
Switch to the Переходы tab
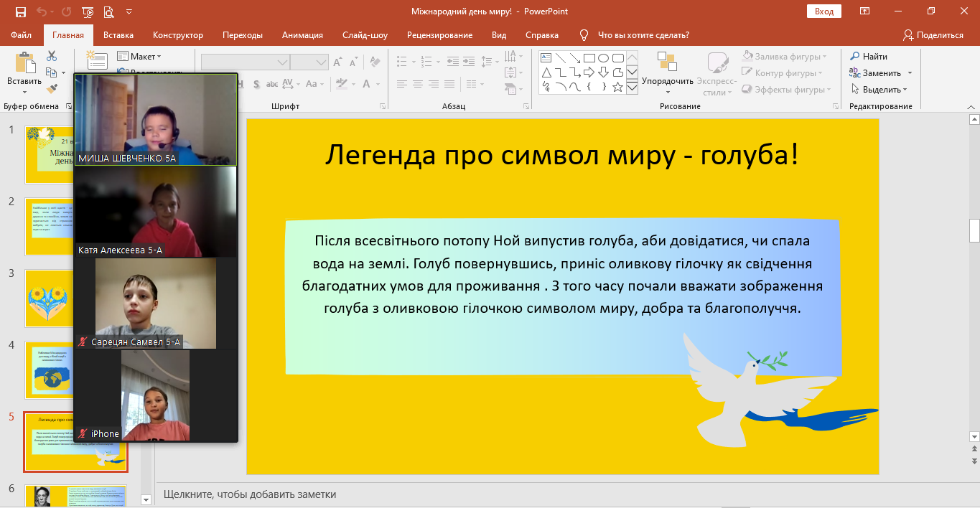pos(243,35)
